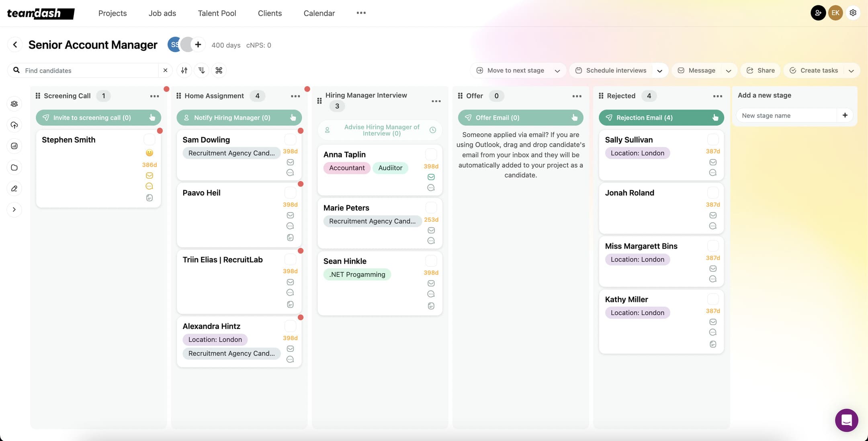This screenshot has width=868, height=441.
Task: Click the sort candidates icon
Action: click(202, 70)
